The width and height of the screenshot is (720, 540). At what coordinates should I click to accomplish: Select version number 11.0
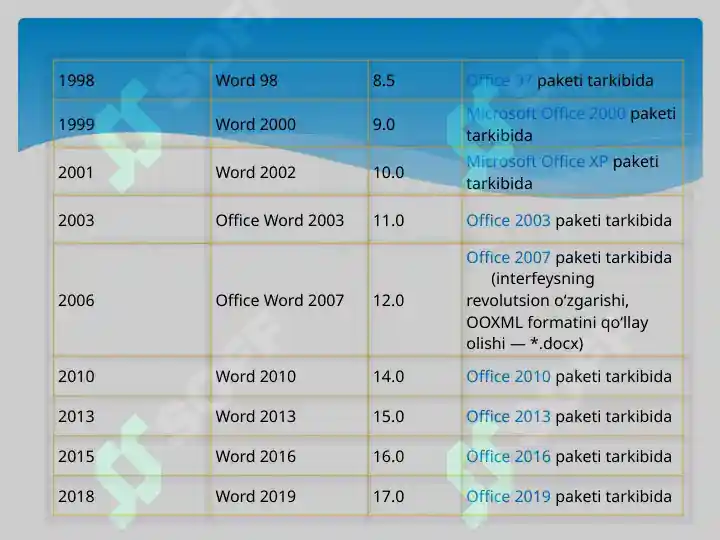[x=388, y=220]
